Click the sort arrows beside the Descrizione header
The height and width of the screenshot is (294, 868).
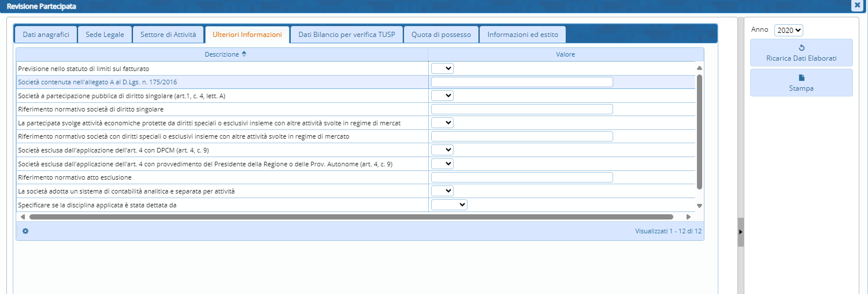(x=244, y=54)
